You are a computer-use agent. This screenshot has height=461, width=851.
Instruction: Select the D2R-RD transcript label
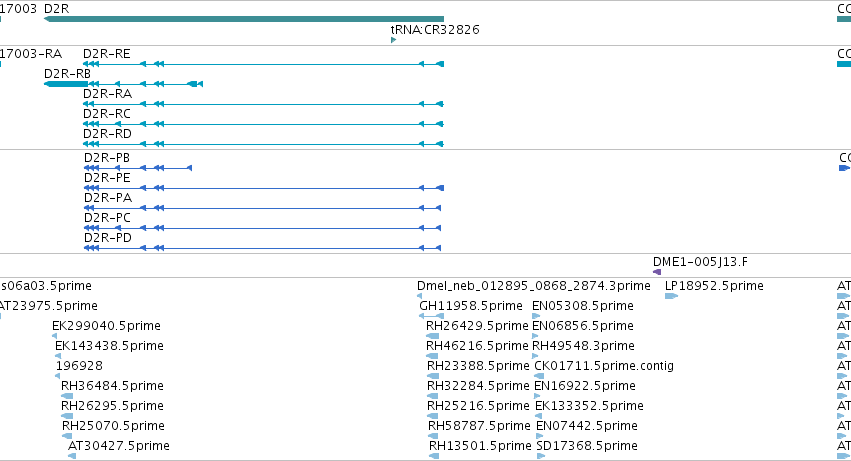[x=107, y=134]
